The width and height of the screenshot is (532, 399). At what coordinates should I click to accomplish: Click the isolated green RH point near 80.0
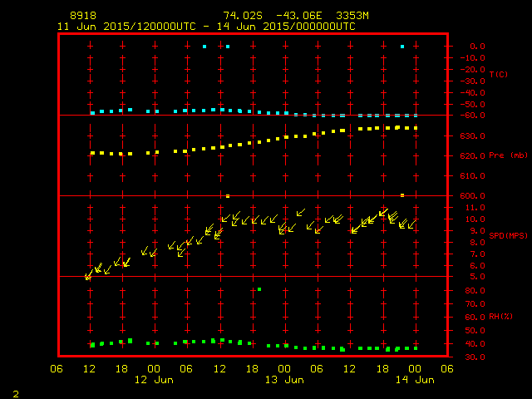pos(259,289)
